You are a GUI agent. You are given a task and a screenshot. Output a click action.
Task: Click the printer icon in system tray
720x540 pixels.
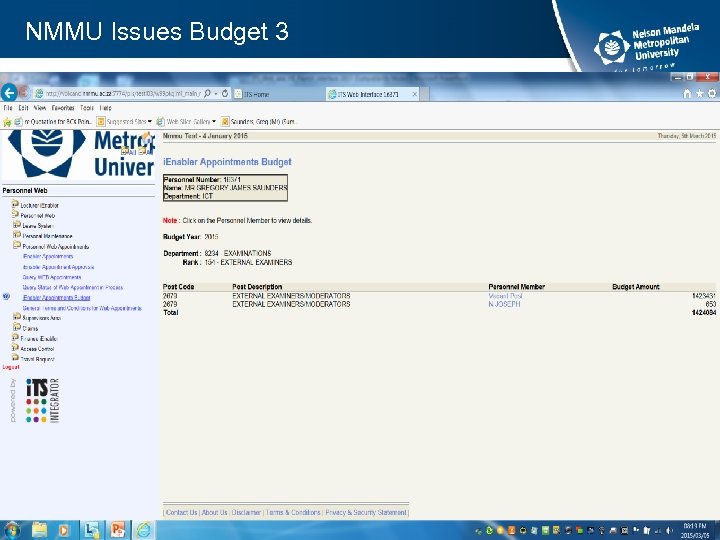(x=613, y=530)
